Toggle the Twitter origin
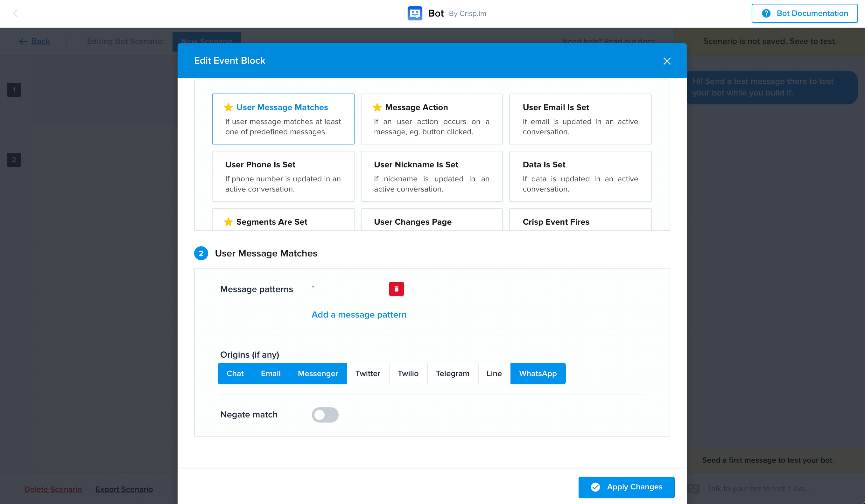This screenshot has height=504, width=865. [368, 373]
